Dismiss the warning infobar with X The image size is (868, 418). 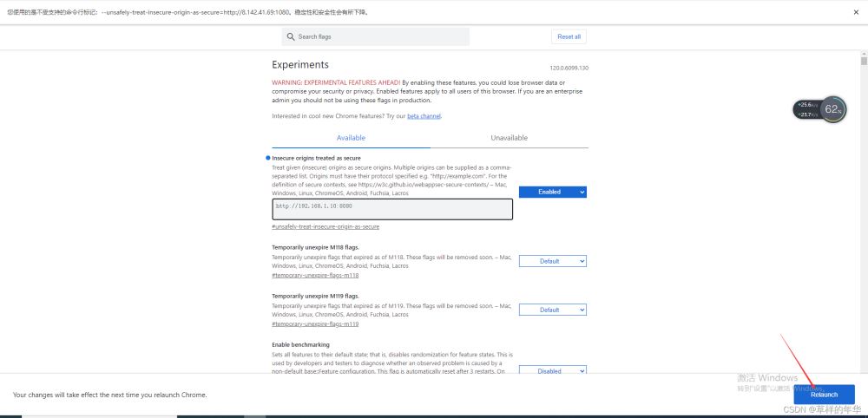coord(856,12)
